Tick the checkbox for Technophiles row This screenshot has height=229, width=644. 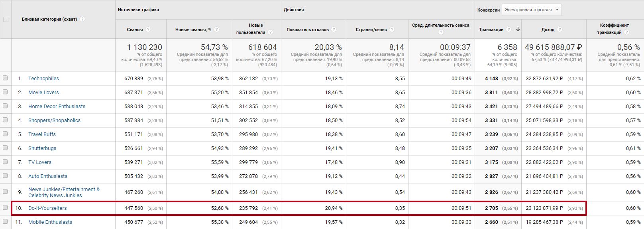click(x=5, y=78)
